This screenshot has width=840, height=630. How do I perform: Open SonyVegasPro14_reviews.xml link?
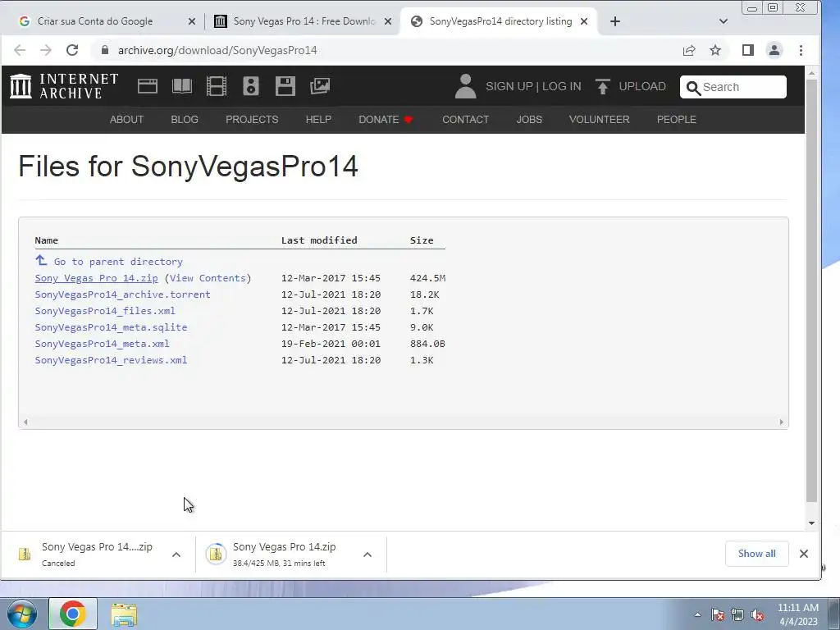[111, 360]
